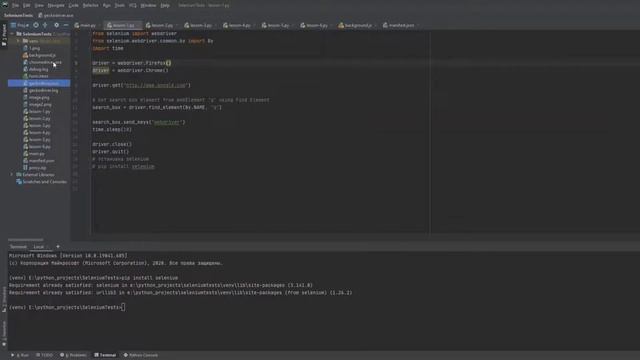Select Scratches and Consoles in project tree
The image size is (640, 360).
pyautogui.click(x=41, y=182)
